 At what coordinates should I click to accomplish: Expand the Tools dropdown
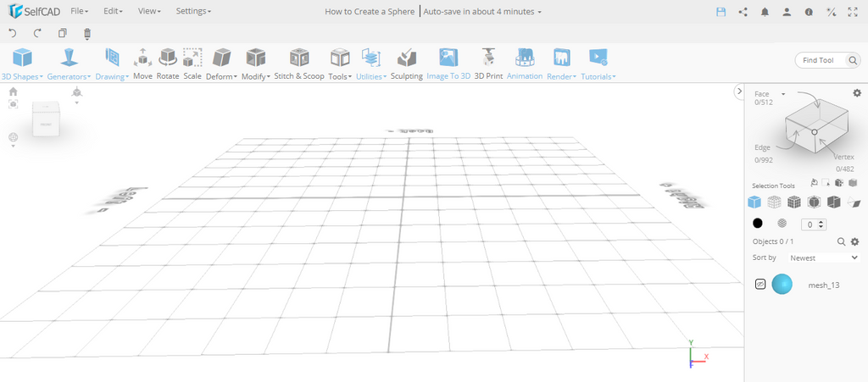[340, 77]
